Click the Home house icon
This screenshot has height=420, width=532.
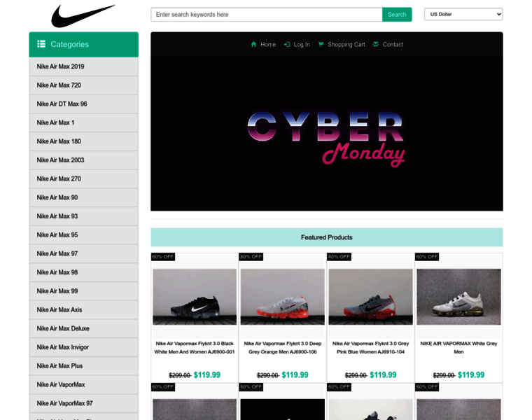point(253,44)
